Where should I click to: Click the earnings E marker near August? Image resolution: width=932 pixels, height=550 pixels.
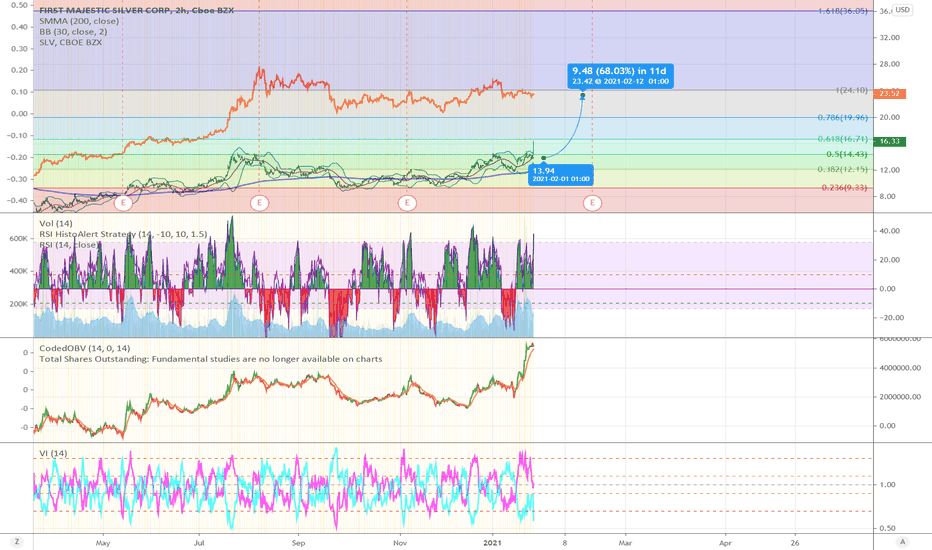[259, 203]
